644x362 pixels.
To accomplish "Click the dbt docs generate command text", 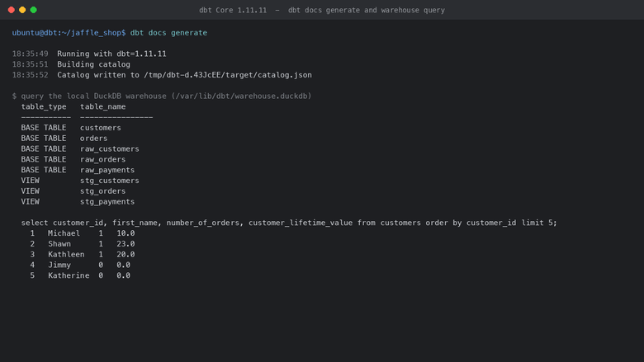I will [x=168, y=33].
